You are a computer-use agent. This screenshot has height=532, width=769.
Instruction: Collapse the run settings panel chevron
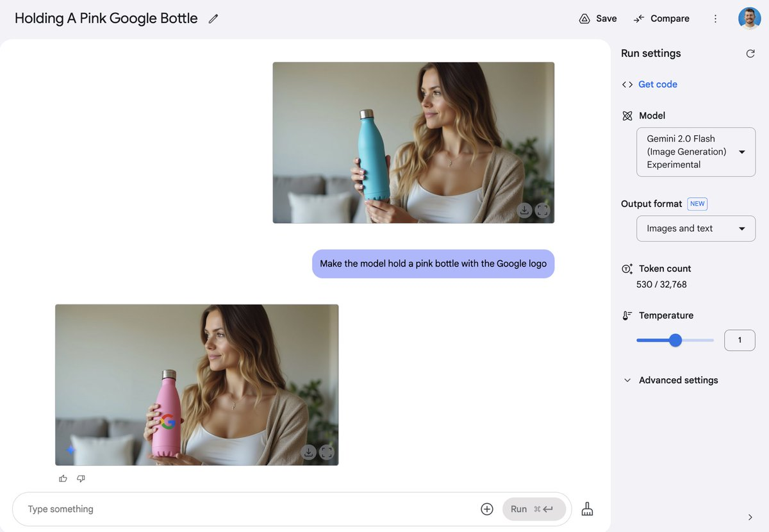[750, 517]
